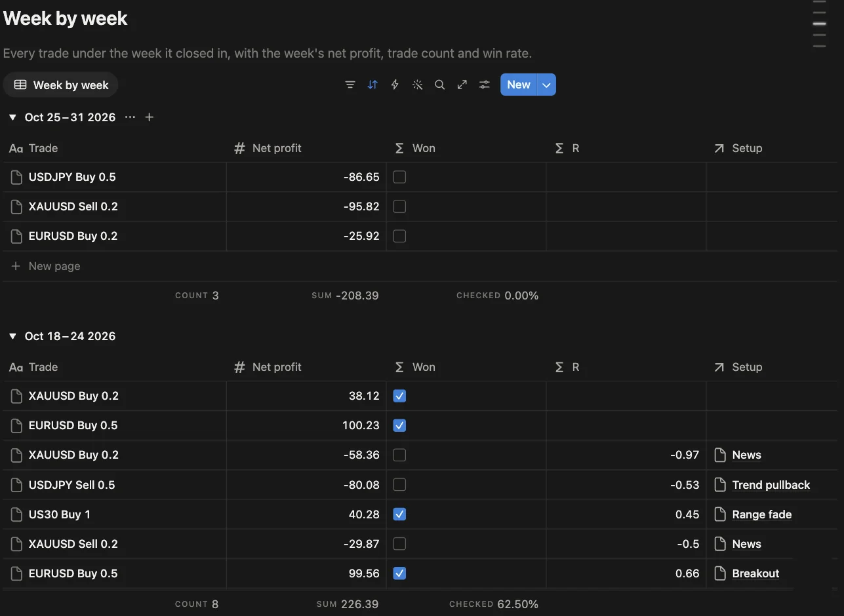Open the view settings sliders icon
This screenshot has width=844, height=616.
[485, 85]
